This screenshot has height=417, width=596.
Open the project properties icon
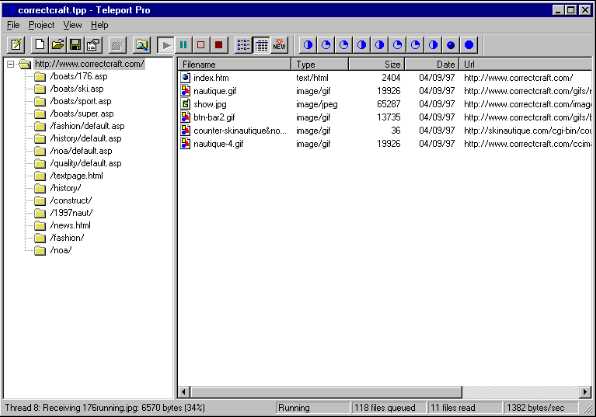pos(94,45)
